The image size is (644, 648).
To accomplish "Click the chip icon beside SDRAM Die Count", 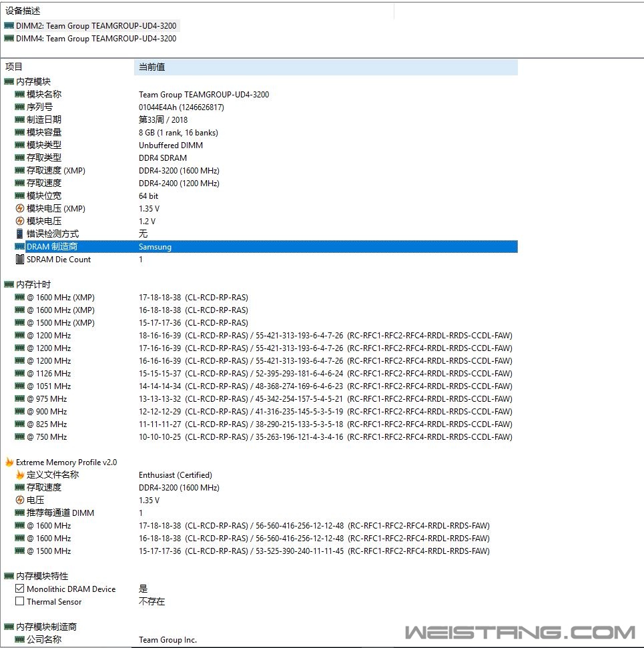I will coord(19,259).
